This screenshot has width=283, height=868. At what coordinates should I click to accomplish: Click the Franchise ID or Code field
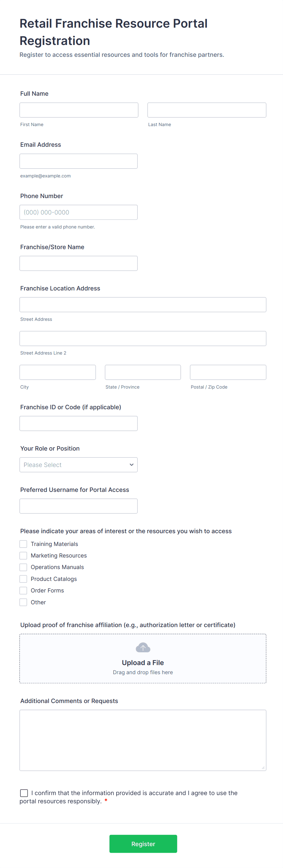point(79,424)
